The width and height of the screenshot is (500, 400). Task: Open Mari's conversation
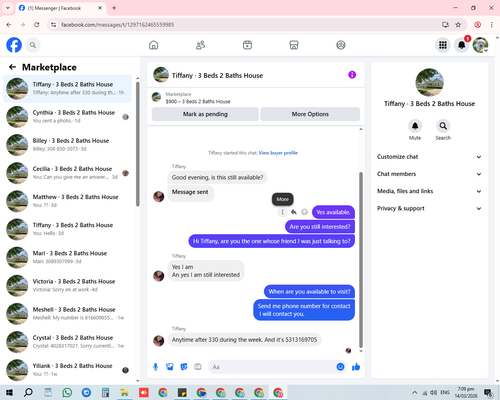point(67,257)
